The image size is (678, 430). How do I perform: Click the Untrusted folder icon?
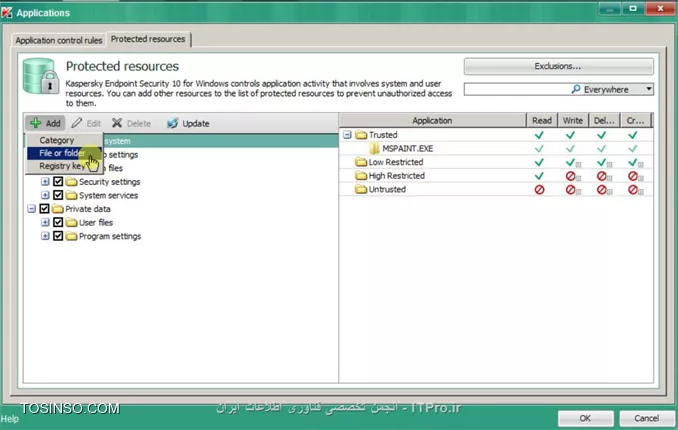point(361,189)
